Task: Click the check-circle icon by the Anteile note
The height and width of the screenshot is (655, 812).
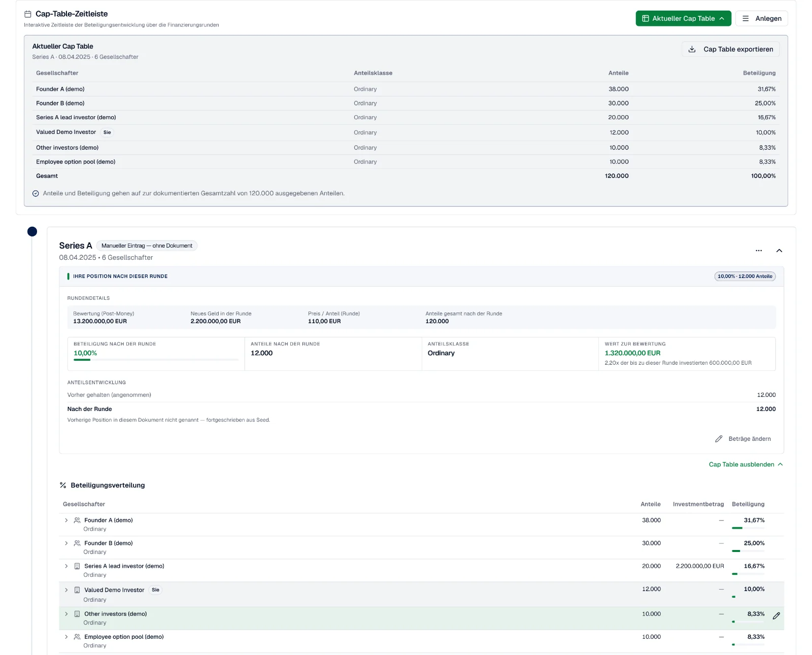Action: pyautogui.click(x=36, y=193)
